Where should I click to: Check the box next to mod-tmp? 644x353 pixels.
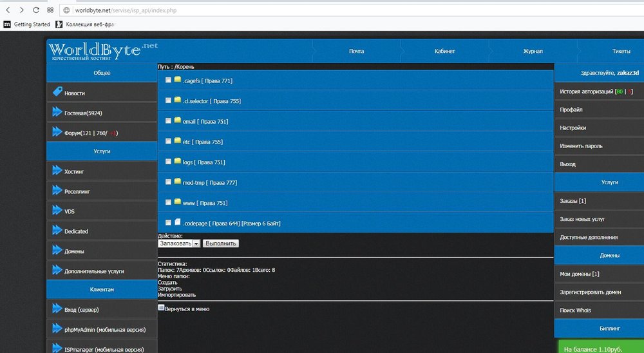click(x=168, y=182)
